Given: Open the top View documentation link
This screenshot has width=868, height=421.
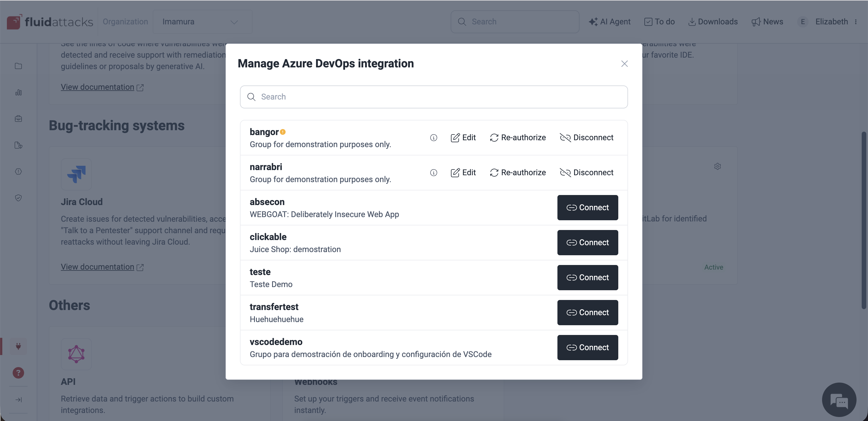Looking at the screenshot, I should click(x=102, y=87).
